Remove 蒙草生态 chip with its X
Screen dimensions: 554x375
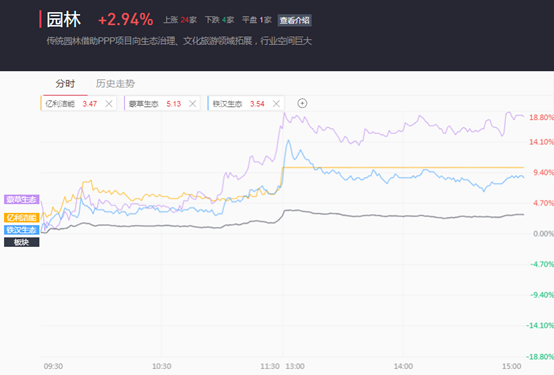point(193,104)
